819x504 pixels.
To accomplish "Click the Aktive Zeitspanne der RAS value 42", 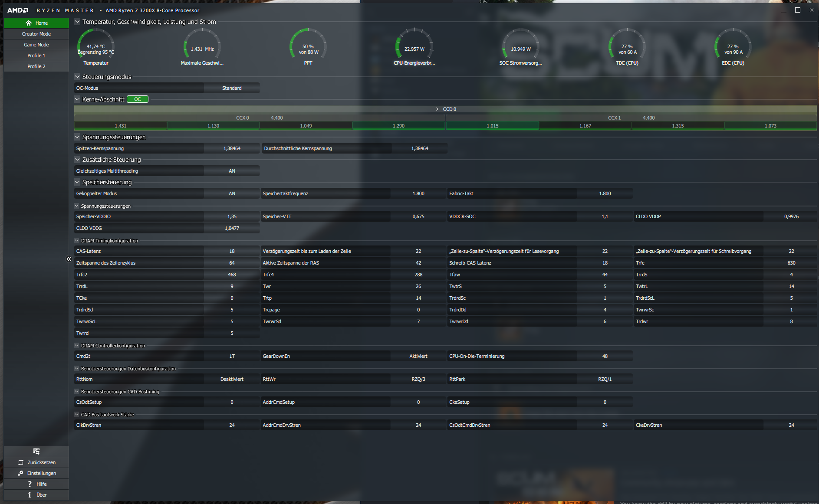I will 418,263.
